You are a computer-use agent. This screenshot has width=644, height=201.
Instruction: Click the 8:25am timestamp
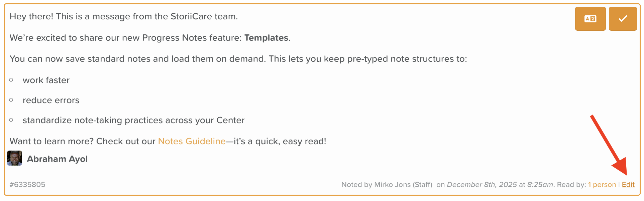[540, 185]
